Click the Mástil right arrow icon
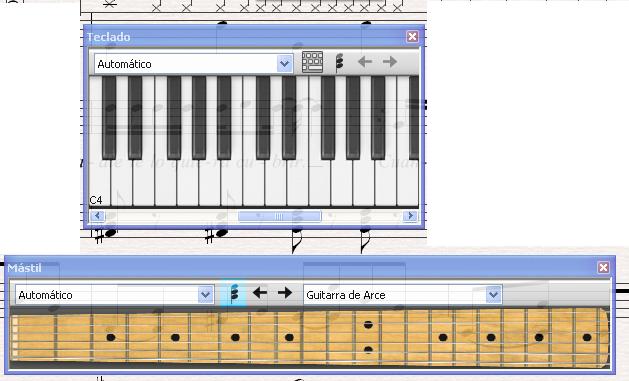The height and width of the screenshot is (381, 629). (285, 293)
